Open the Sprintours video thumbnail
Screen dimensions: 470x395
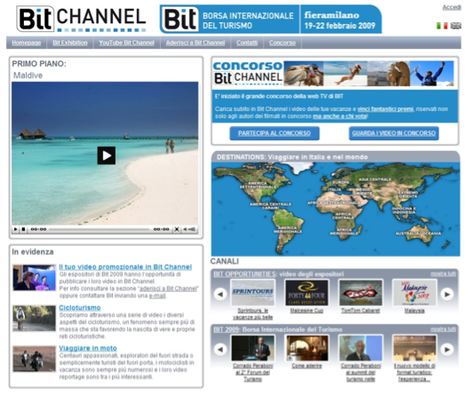253,292
